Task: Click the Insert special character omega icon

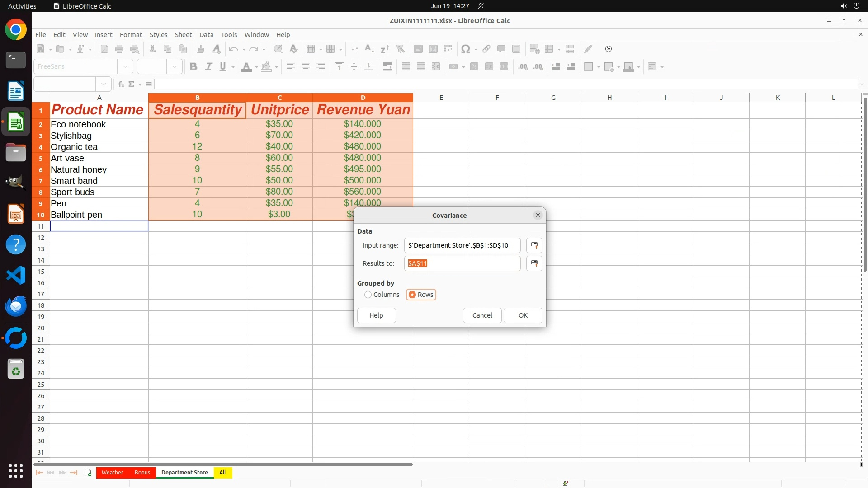Action: [465, 49]
